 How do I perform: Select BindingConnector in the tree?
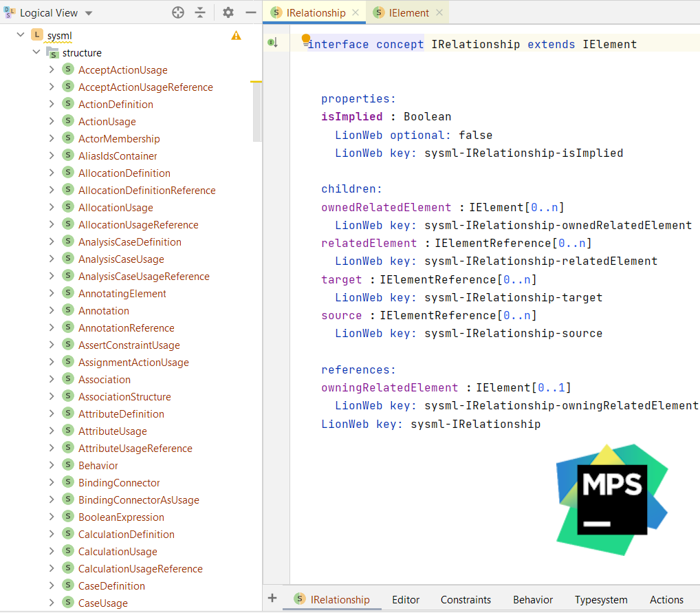119,482
